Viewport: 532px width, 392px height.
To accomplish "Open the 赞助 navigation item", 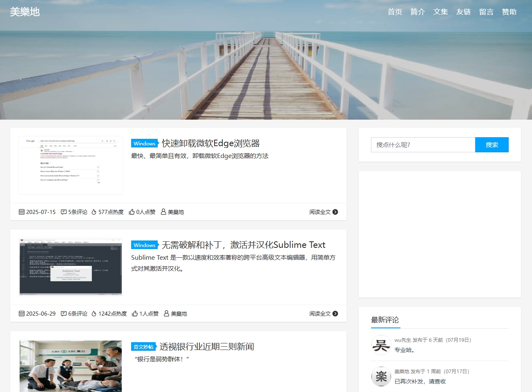I will (x=509, y=12).
